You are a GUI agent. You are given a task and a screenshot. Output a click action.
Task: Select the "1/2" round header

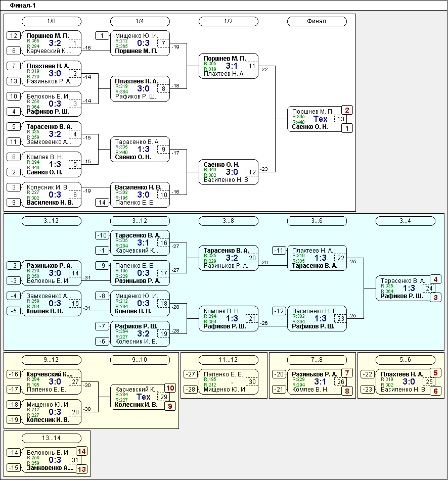pos(228,21)
